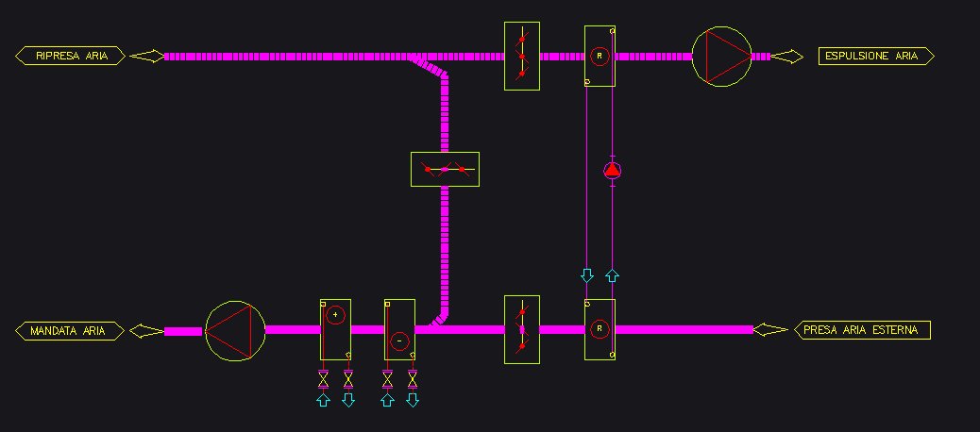Select the outside air damper on the lower duct
The height and width of the screenshot is (432, 980).
[x=521, y=330]
